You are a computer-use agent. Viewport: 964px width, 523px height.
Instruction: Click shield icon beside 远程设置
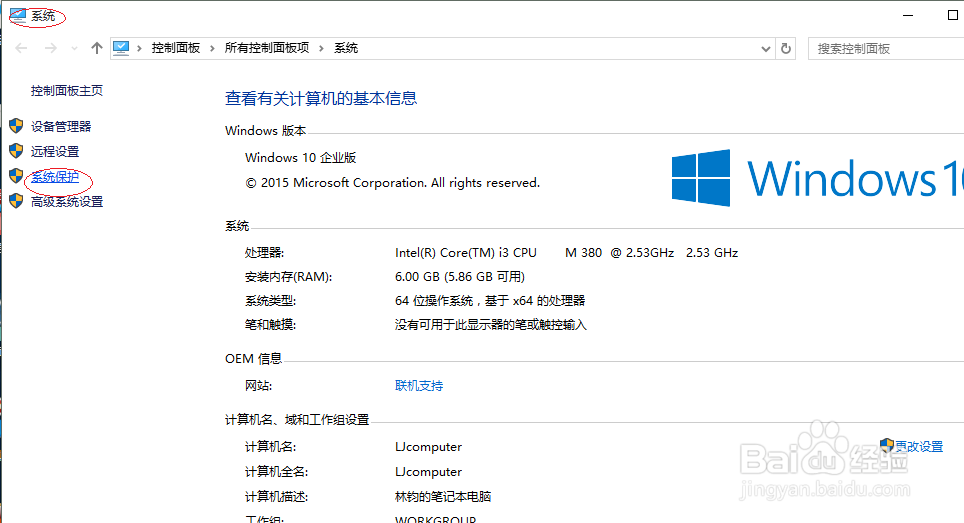(16, 151)
